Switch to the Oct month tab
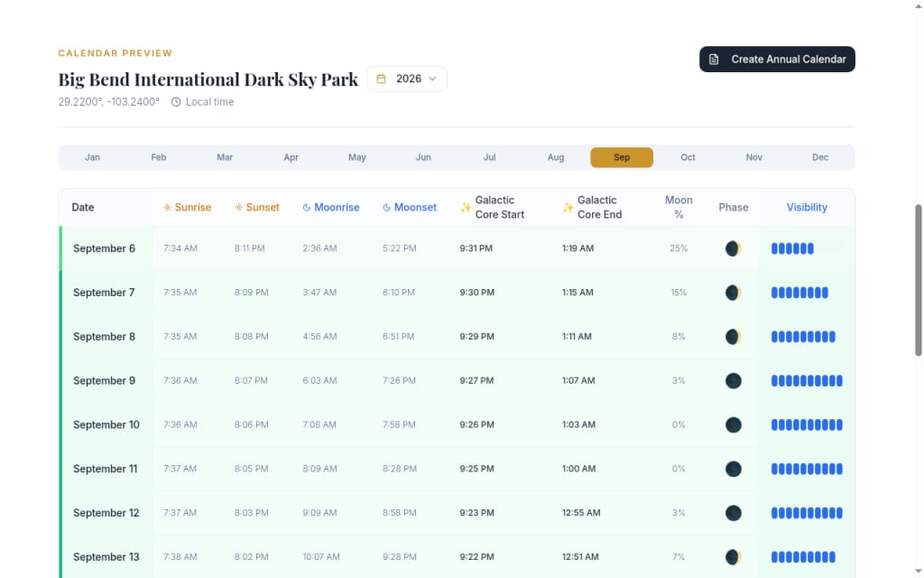The width and height of the screenshot is (924, 578). [688, 157]
